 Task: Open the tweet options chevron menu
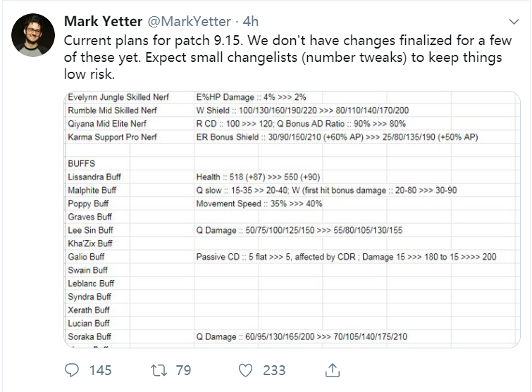point(514,22)
